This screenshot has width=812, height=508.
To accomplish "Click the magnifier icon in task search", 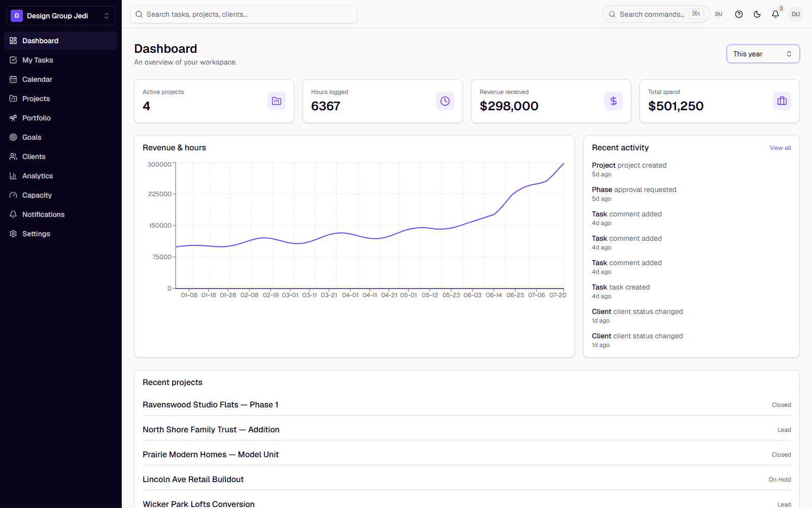I will pyautogui.click(x=139, y=14).
